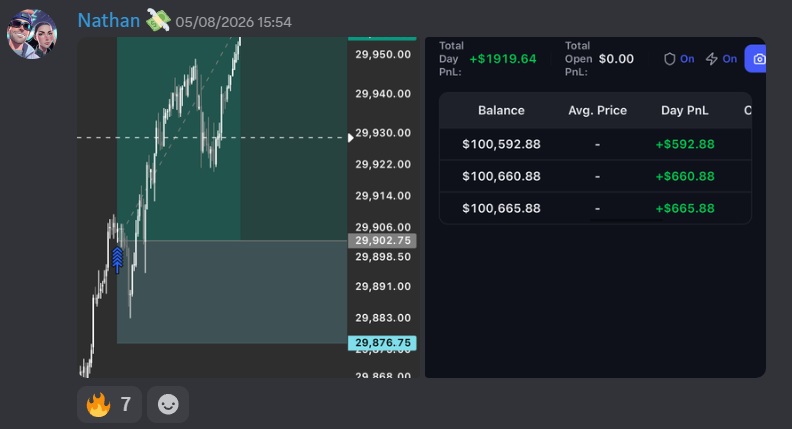Viewport: 792px width, 429px height.
Task: Click the 29,883.00 price axis label
Action: [383, 318]
